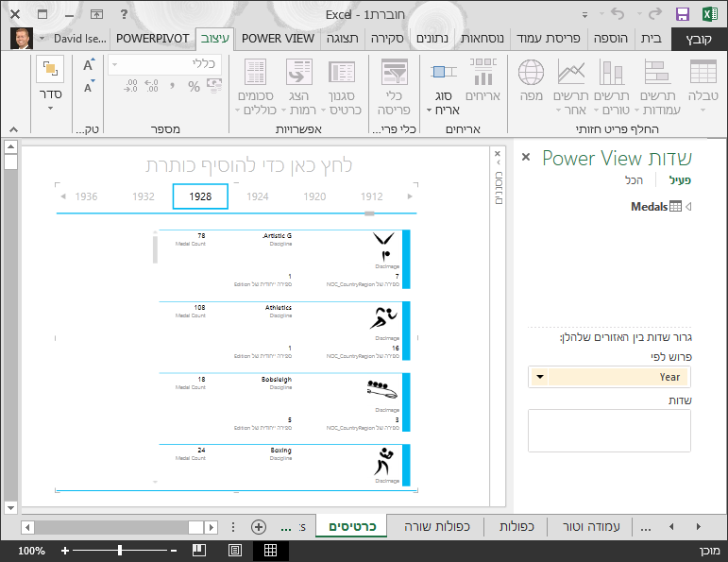Click the Athletics card image
The height and width of the screenshot is (562, 728).
pyautogui.click(x=383, y=318)
